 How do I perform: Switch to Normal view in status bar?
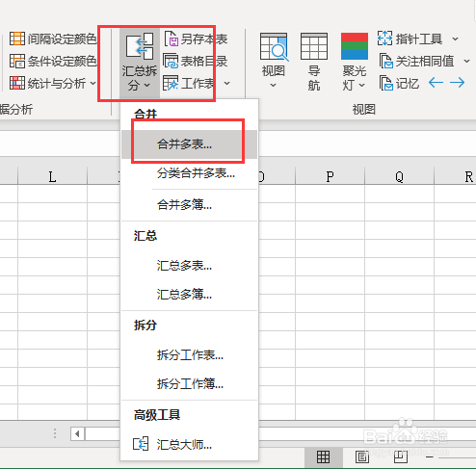click(323, 457)
